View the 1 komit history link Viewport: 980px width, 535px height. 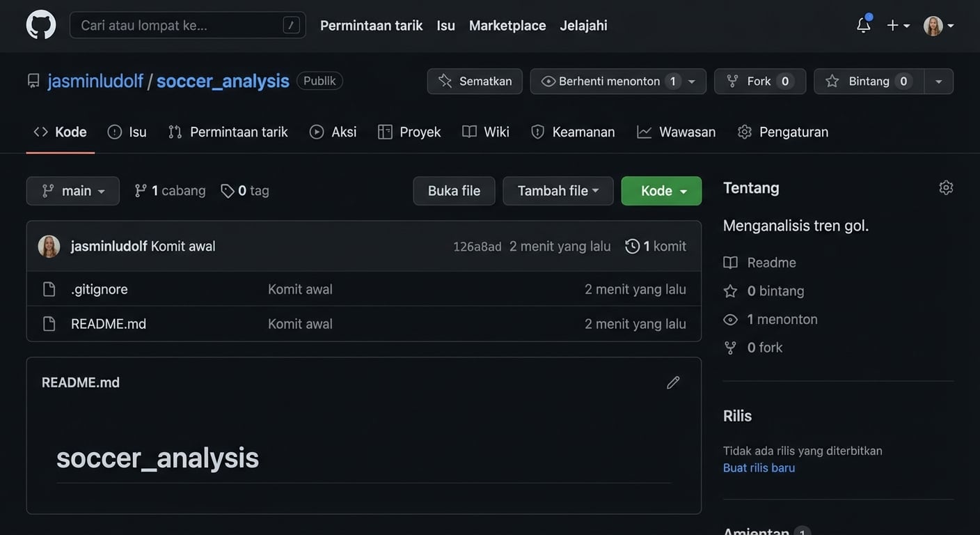coord(665,246)
